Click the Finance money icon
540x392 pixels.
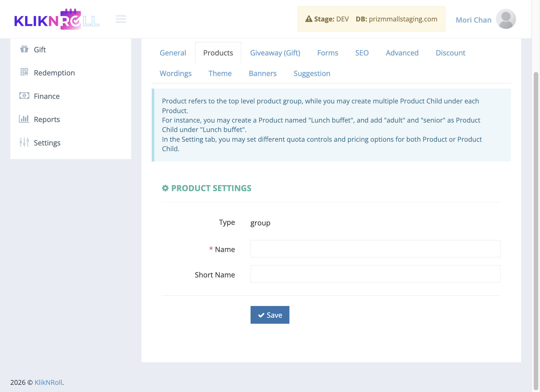pos(24,96)
